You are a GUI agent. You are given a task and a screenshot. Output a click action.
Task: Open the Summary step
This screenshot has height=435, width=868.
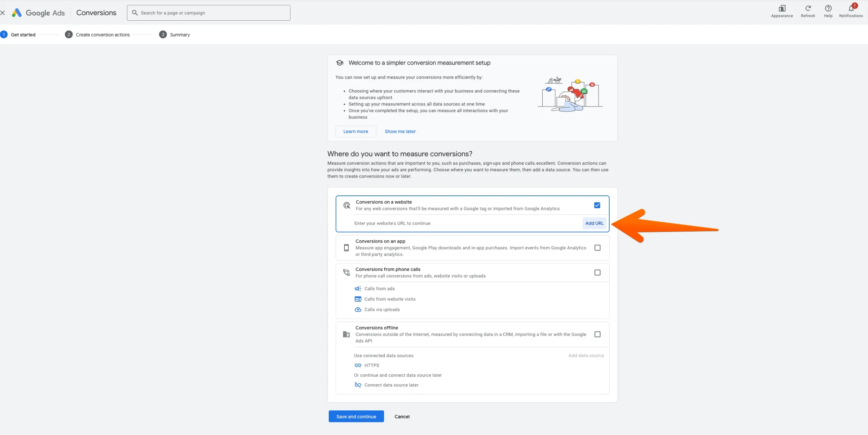click(175, 34)
